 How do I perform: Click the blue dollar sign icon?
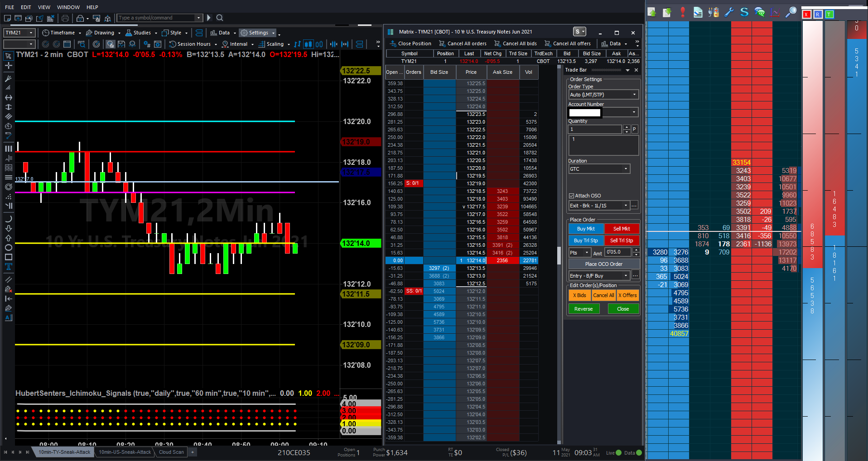[744, 12]
